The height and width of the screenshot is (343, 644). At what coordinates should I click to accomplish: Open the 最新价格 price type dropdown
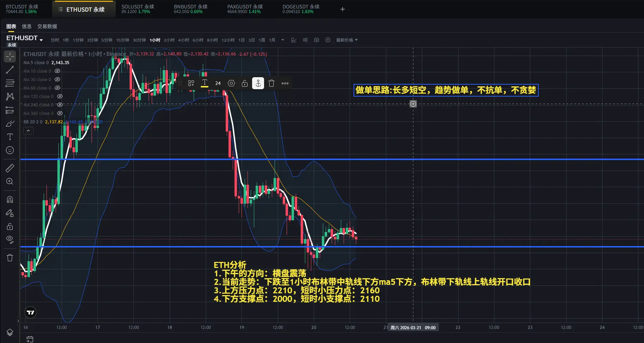(347, 40)
